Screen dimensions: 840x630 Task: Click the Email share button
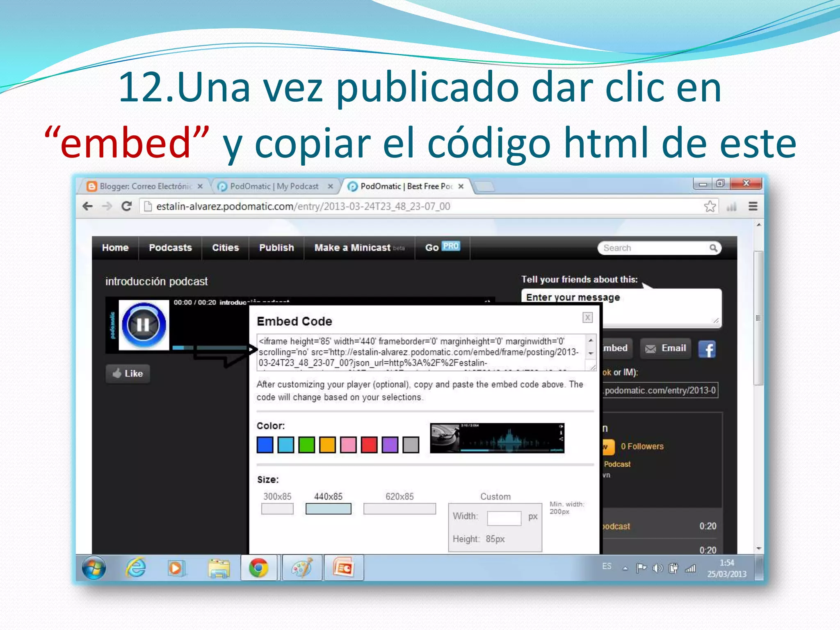coord(666,348)
